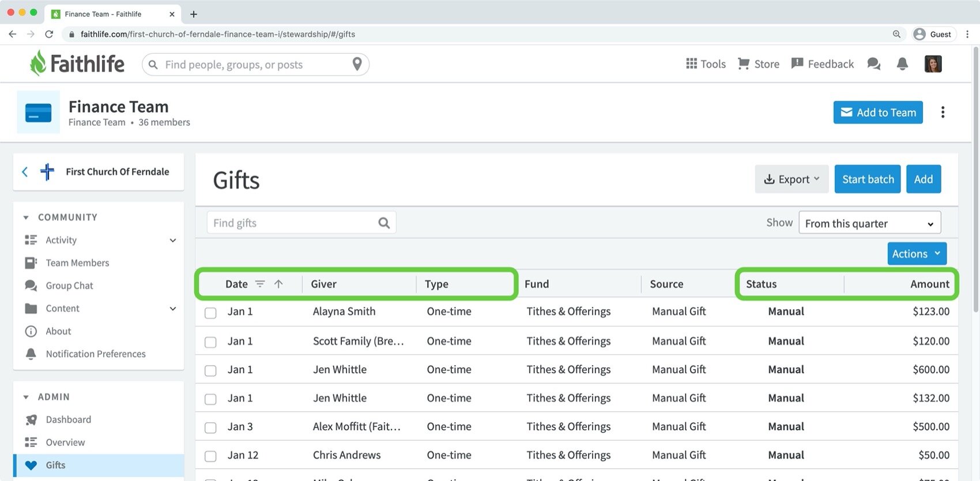Open the Export dropdown
Screen dimensions: 980x481
[x=791, y=179]
